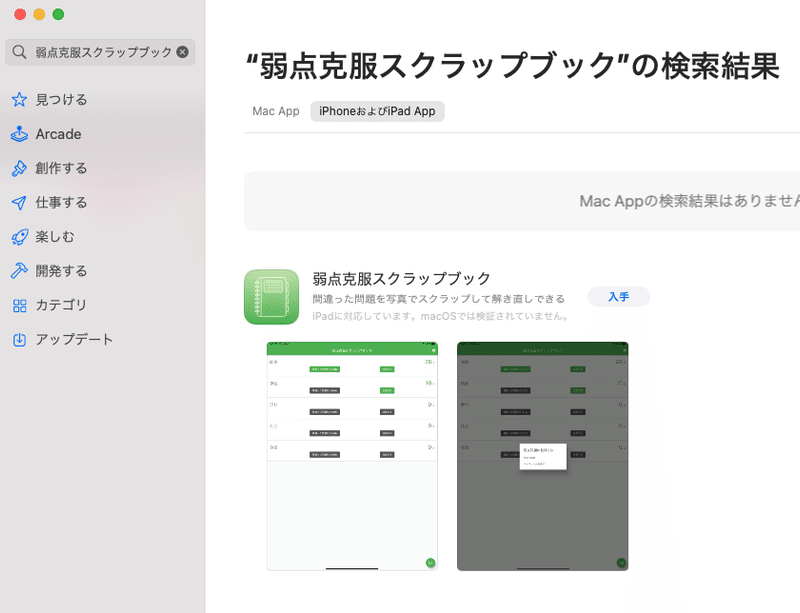The height and width of the screenshot is (613, 800).
Task: Click the search field containing 弱点克服スクラップブック
Action: pyautogui.click(x=100, y=52)
